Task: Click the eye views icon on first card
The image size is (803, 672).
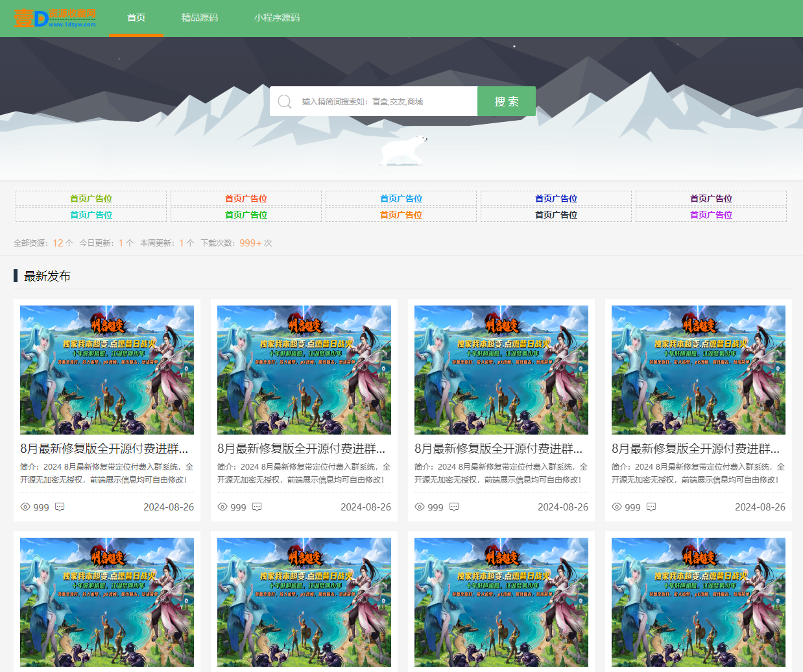Action: 25,507
